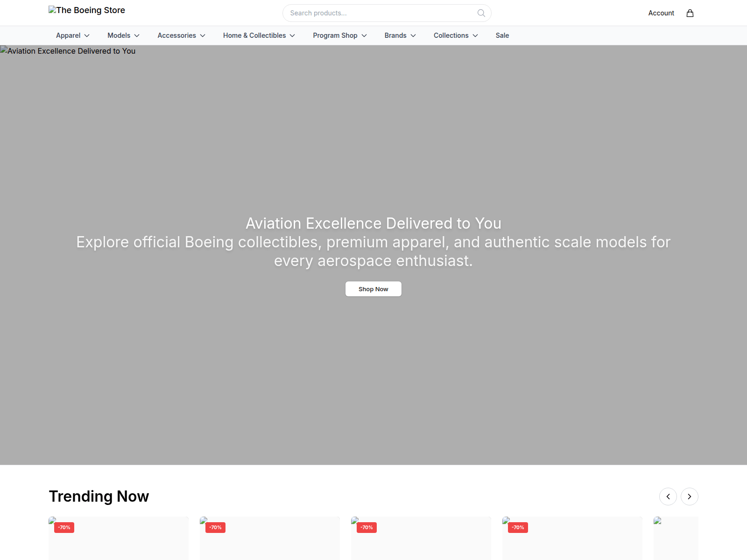
Task: Open the Program Shop dropdown
Action: pyautogui.click(x=340, y=35)
